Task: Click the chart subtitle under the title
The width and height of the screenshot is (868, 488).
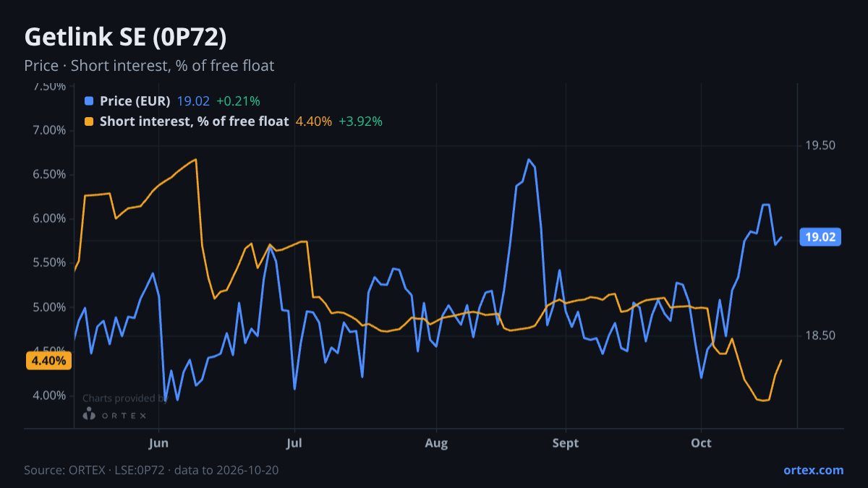Action: pos(149,66)
